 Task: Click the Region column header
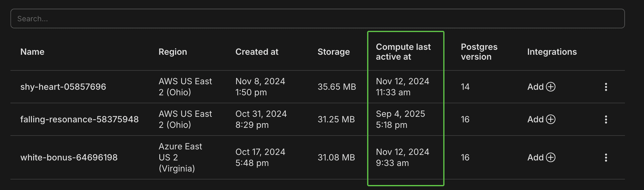[172, 52]
